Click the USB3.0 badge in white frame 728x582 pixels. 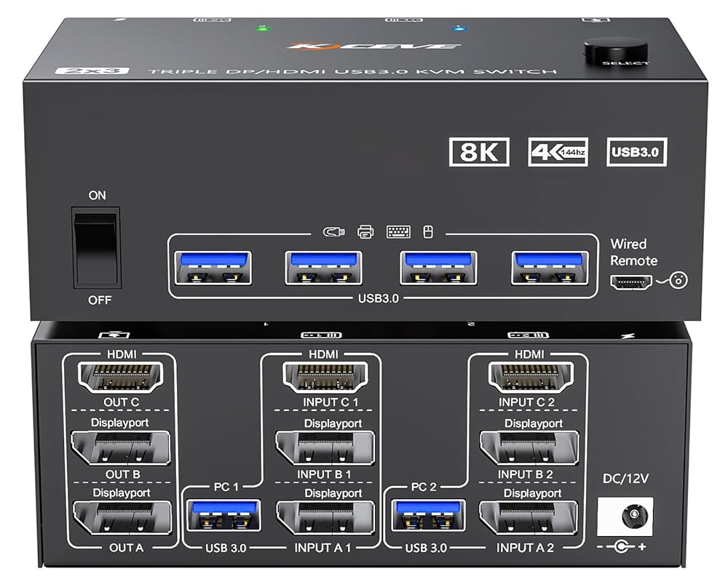click(x=636, y=152)
